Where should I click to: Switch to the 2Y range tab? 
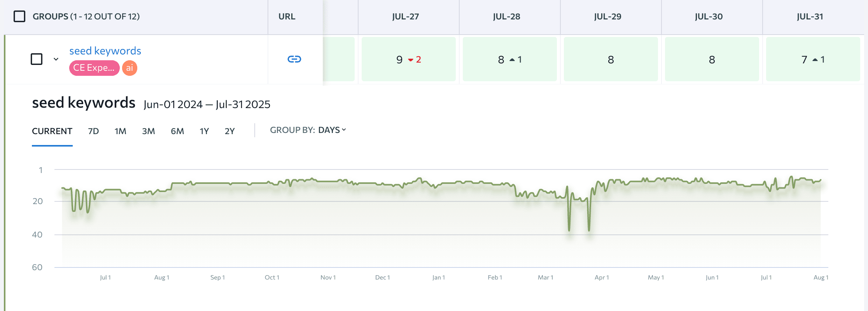click(229, 131)
